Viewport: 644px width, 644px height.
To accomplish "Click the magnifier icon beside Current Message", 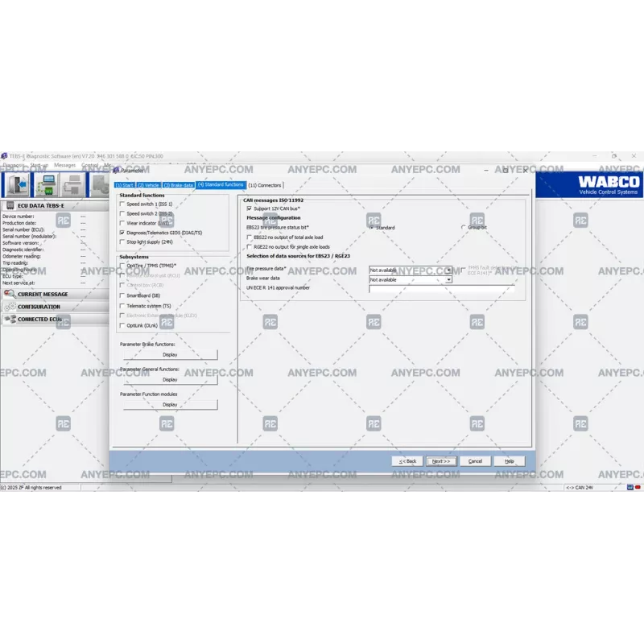I will [x=10, y=295].
